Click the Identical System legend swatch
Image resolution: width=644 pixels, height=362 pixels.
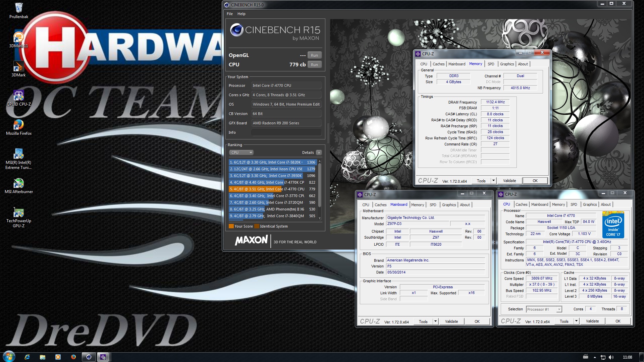pos(257,226)
